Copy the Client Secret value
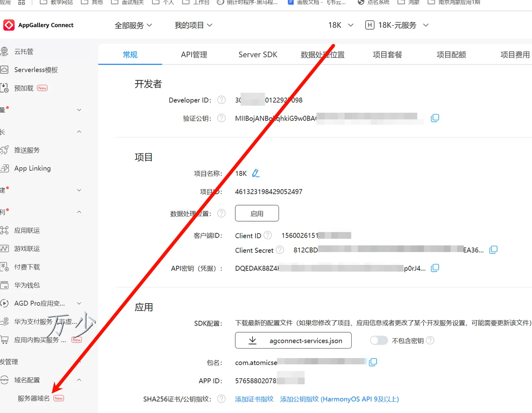 (493, 250)
